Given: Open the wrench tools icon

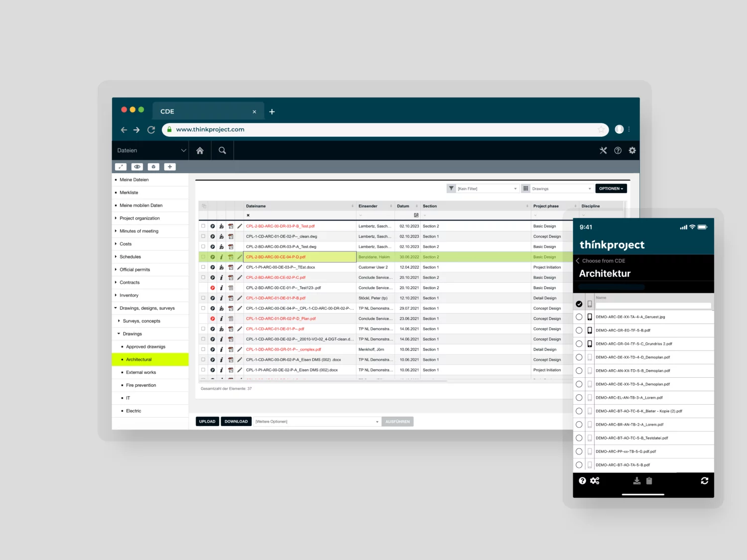Looking at the screenshot, I should point(603,150).
